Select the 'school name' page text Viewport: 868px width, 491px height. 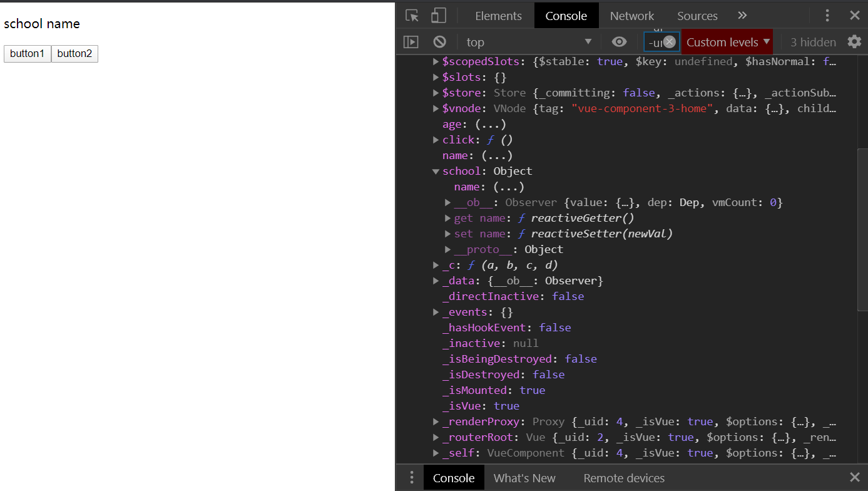pos(42,24)
